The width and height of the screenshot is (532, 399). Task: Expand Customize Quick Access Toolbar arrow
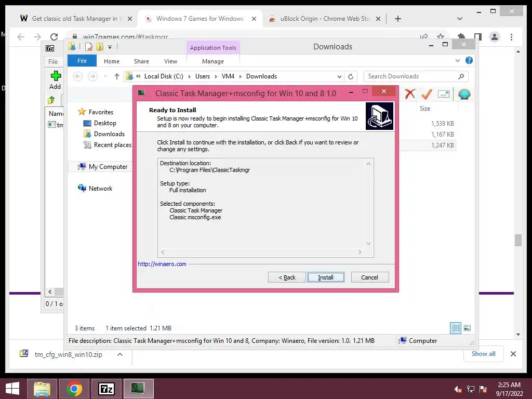[x=110, y=47]
